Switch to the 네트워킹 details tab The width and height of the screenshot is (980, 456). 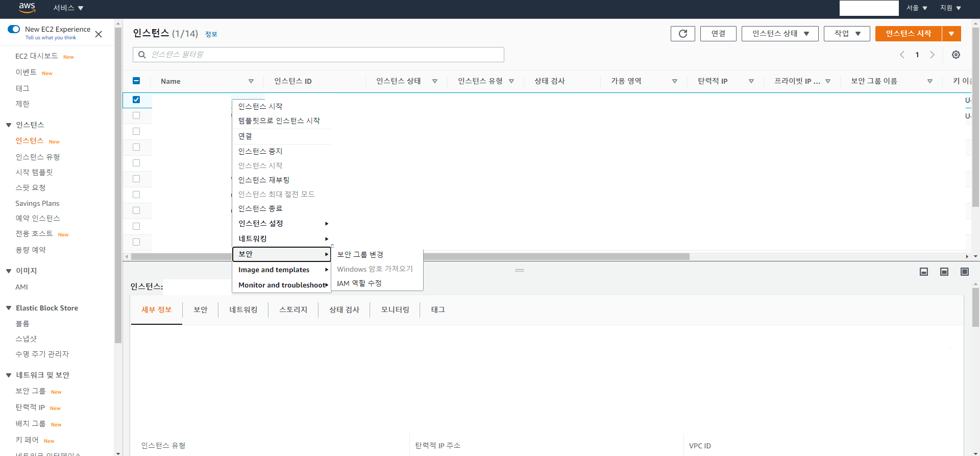pos(243,309)
